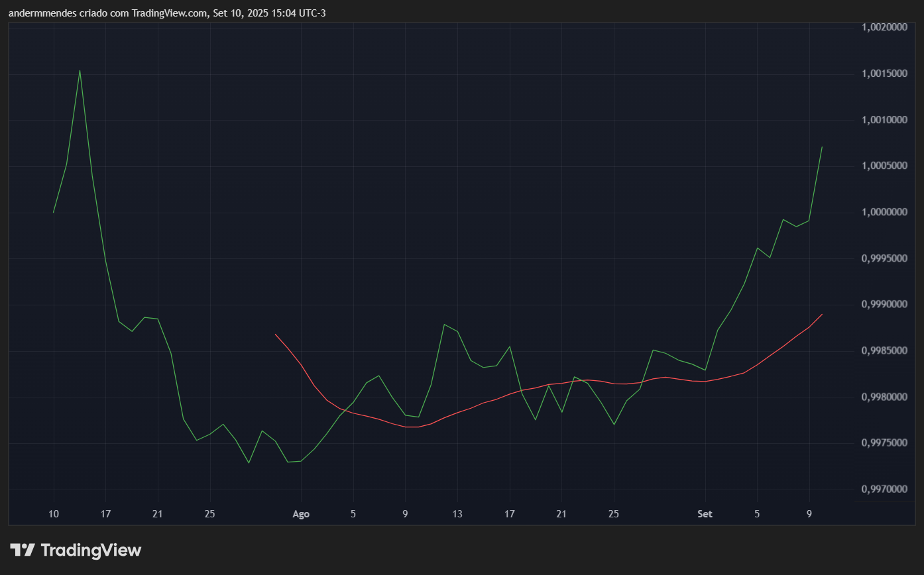Click price label 0,9995000
The height and width of the screenshot is (575, 924).
[x=885, y=258]
